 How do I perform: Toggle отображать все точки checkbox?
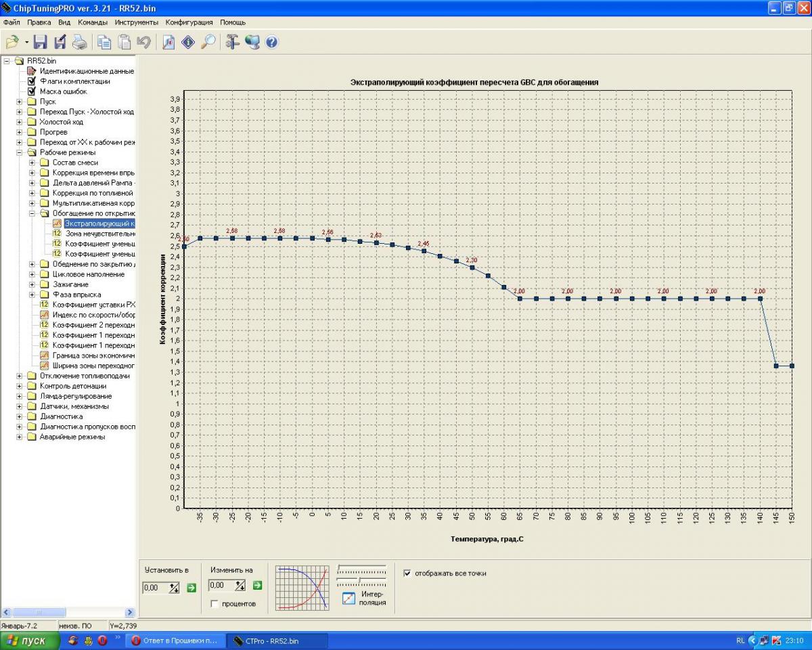pos(407,573)
